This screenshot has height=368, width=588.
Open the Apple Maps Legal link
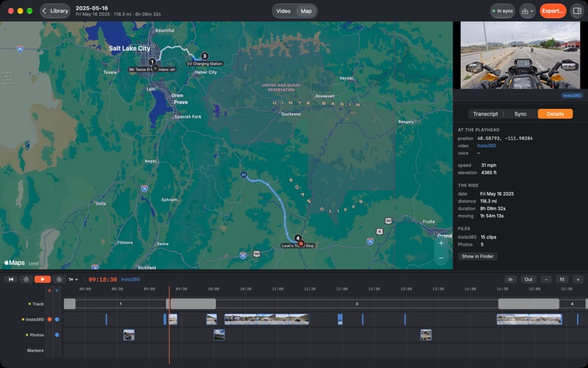tap(33, 263)
